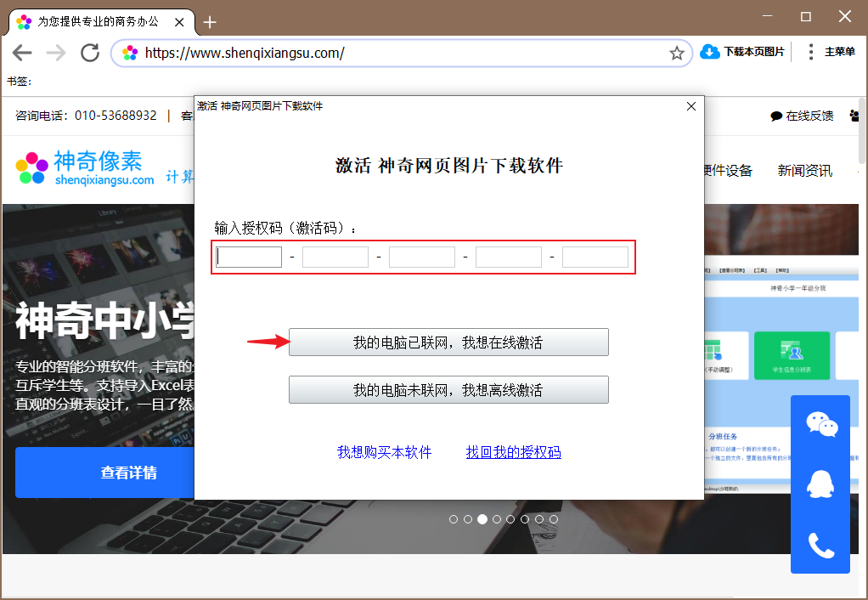Screen dimensions: 868x600
Task: Select the second carousel dot
Action: [468, 519]
